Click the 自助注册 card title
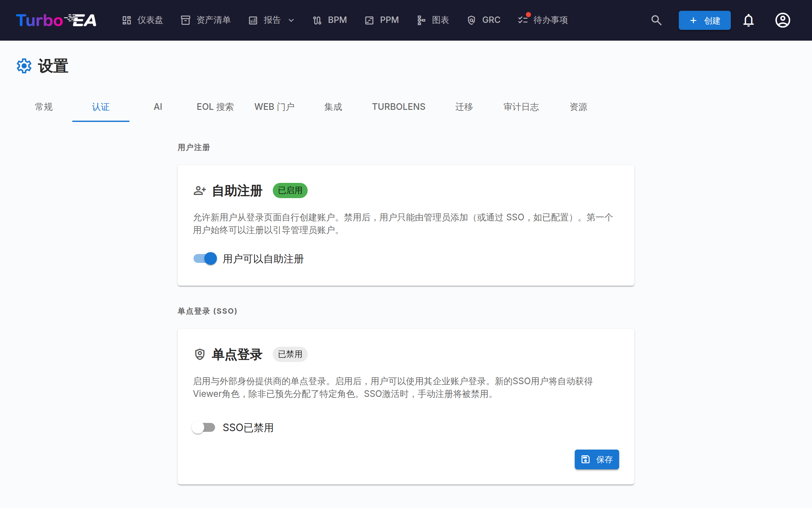This screenshot has height=508, width=812. pyautogui.click(x=237, y=190)
